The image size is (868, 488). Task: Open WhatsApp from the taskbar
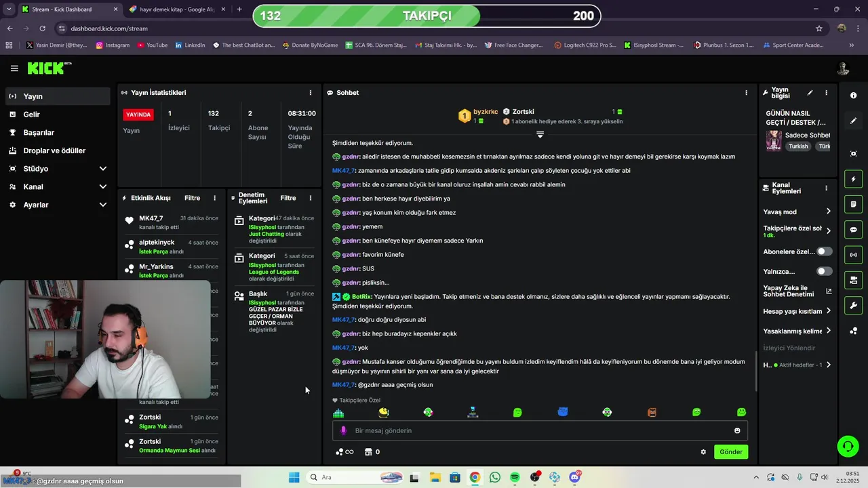495,477
